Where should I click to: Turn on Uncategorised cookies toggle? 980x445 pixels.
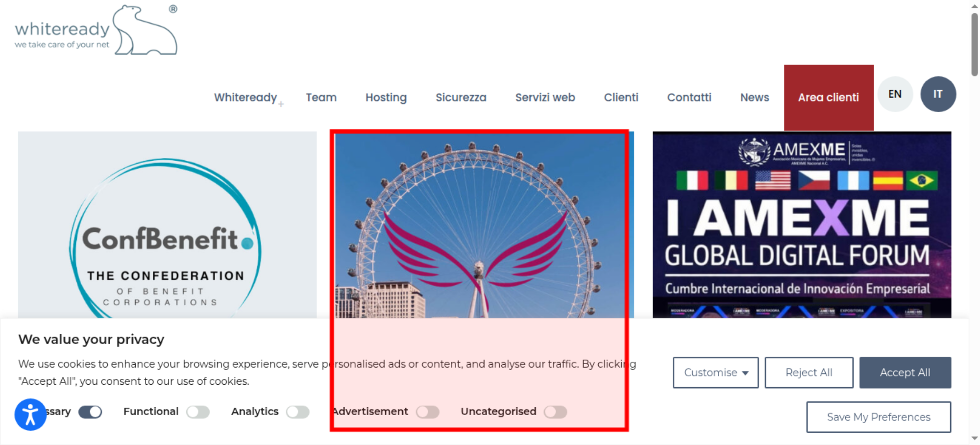pos(556,412)
